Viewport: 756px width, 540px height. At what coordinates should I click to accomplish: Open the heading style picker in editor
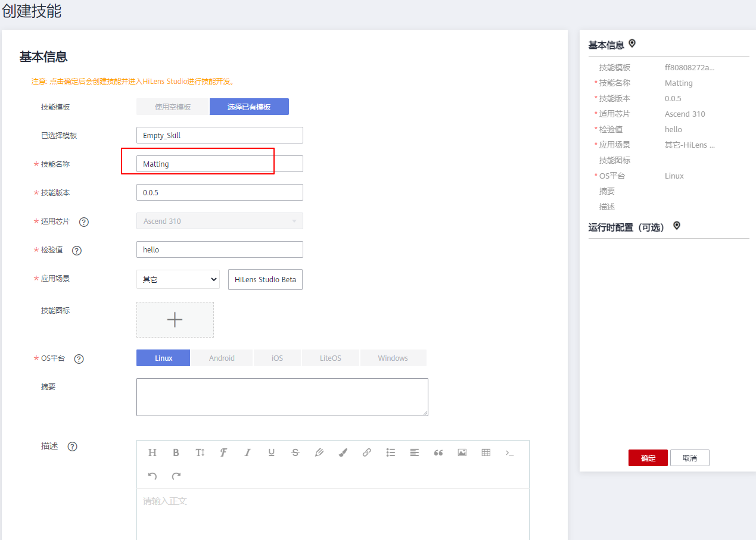coord(153,452)
